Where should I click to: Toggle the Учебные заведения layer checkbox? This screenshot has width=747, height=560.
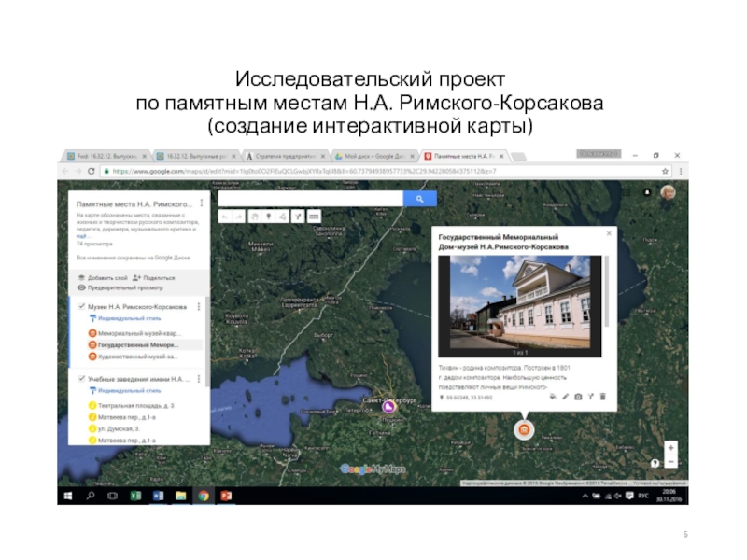click(82, 380)
